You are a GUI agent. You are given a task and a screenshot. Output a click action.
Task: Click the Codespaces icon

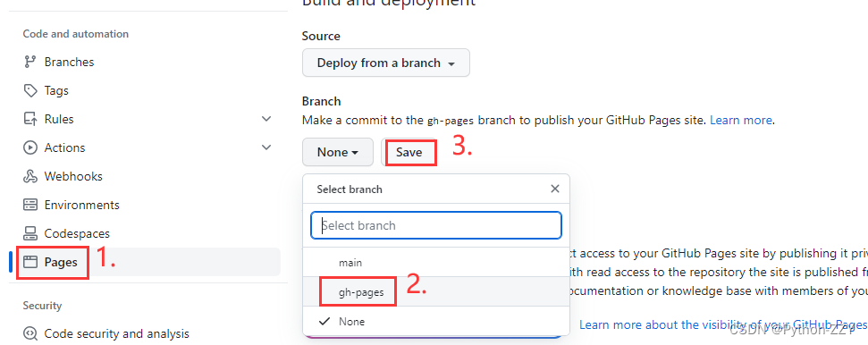(29, 233)
